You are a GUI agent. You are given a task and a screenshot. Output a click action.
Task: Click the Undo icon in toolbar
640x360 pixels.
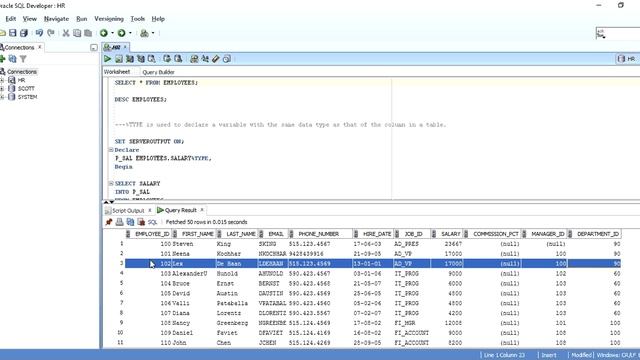tap(39, 33)
